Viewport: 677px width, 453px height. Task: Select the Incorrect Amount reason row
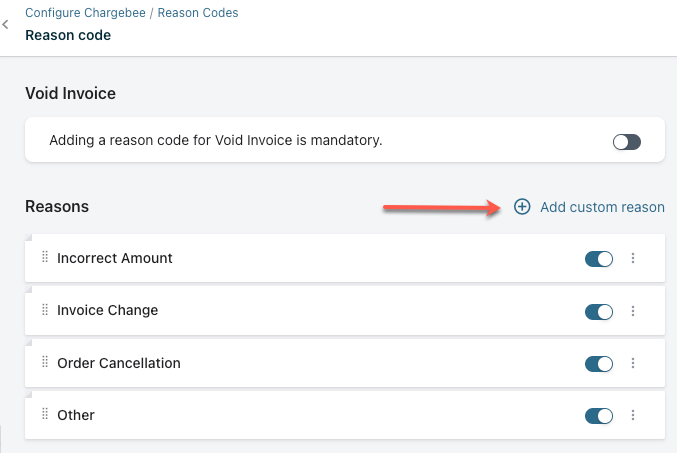(x=300, y=258)
